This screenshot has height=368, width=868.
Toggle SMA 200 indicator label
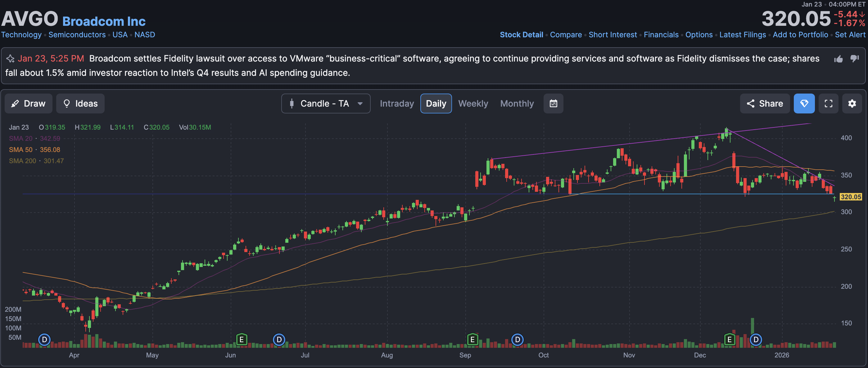(x=22, y=161)
